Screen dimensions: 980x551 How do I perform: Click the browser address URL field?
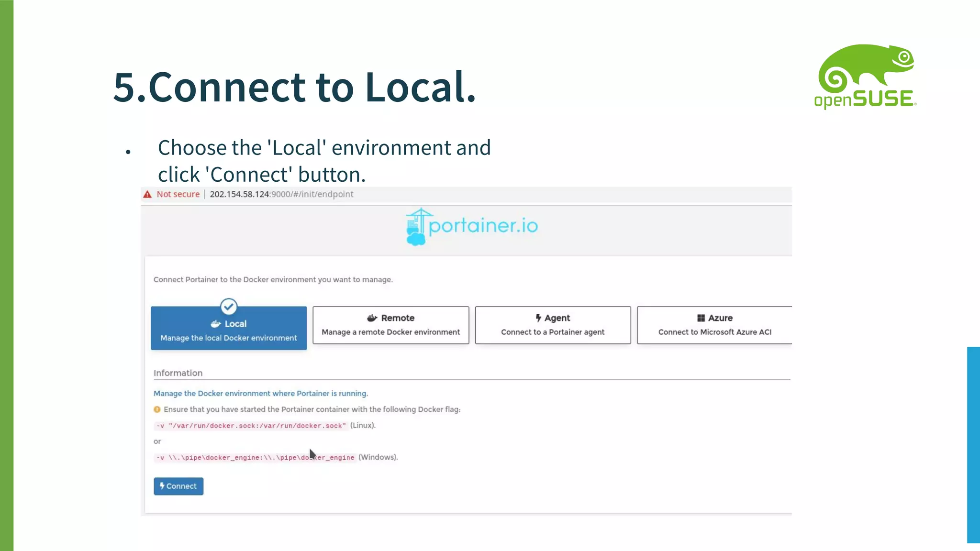tap(281, 194)
